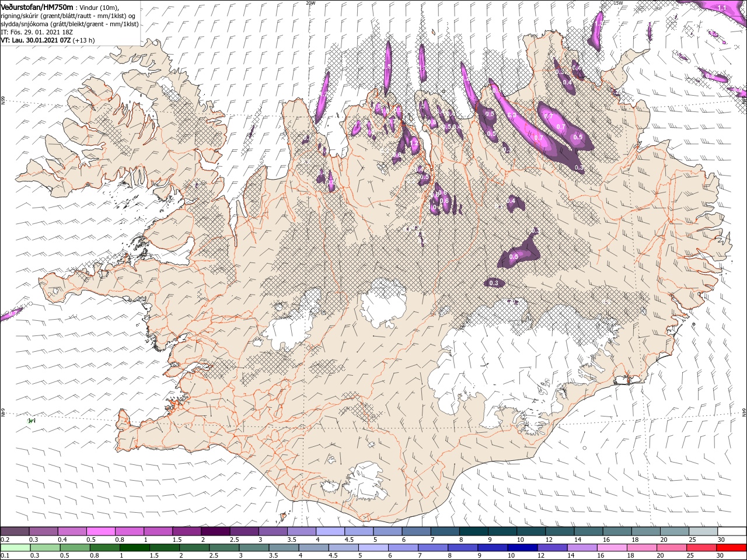Click the 20W longitude label
747x560 pixels.
(311, 3)
